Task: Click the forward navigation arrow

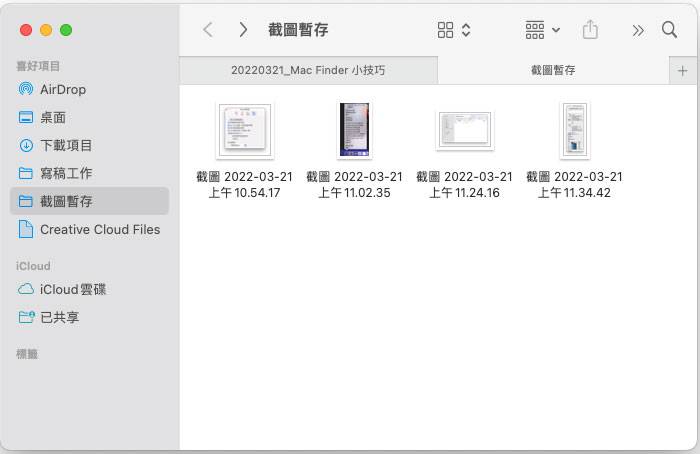Action: [x=243, y=30]
